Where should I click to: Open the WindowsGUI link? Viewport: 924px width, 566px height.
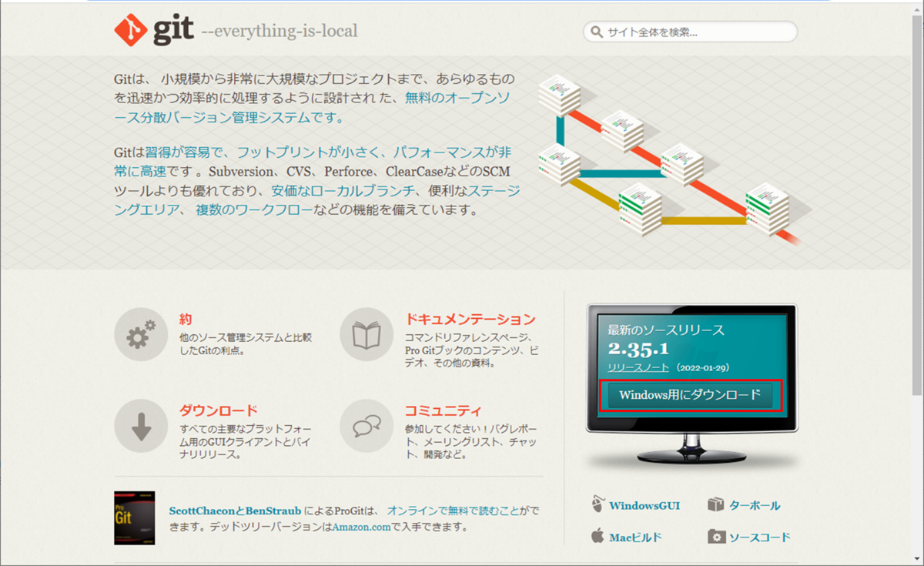click(644, 506)
